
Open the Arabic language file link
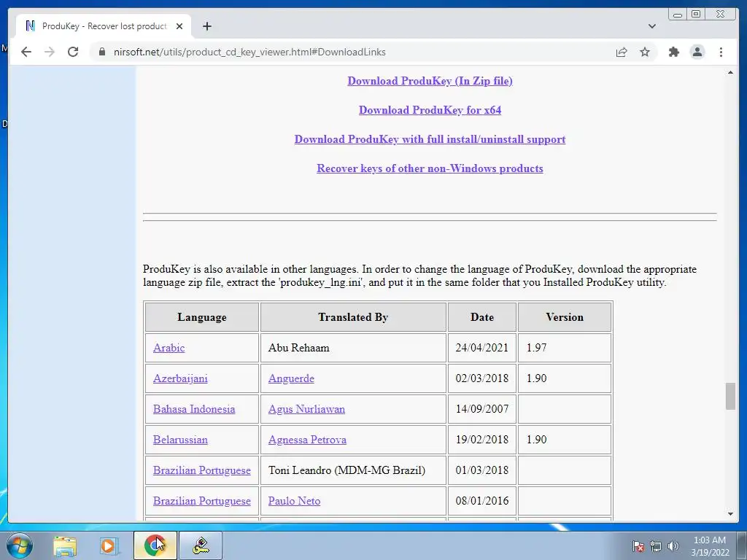click(x=169, y=348)
